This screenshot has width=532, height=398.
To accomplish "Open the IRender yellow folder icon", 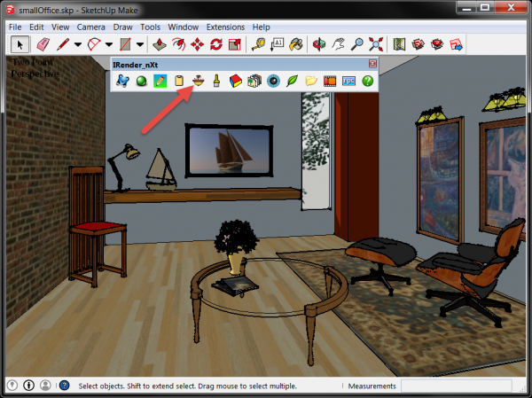I will (311, 81).
